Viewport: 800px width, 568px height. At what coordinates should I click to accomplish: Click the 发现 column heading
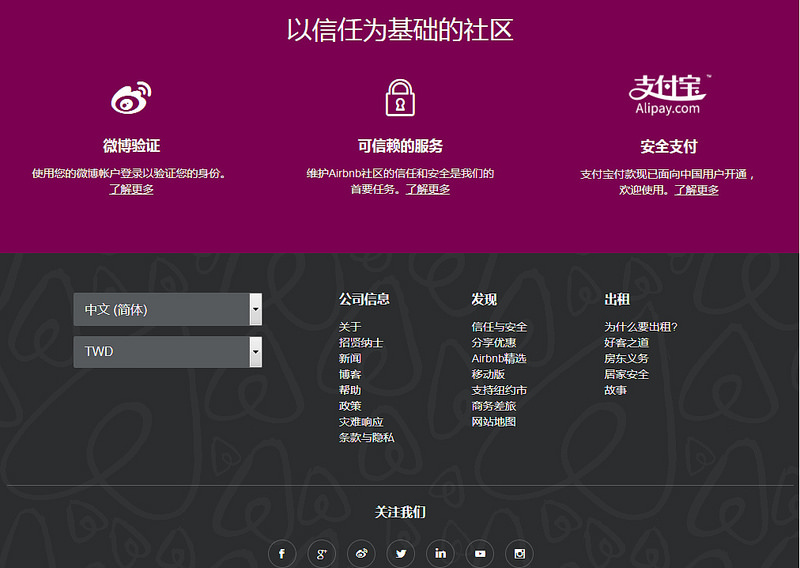(x=484, y=299)
